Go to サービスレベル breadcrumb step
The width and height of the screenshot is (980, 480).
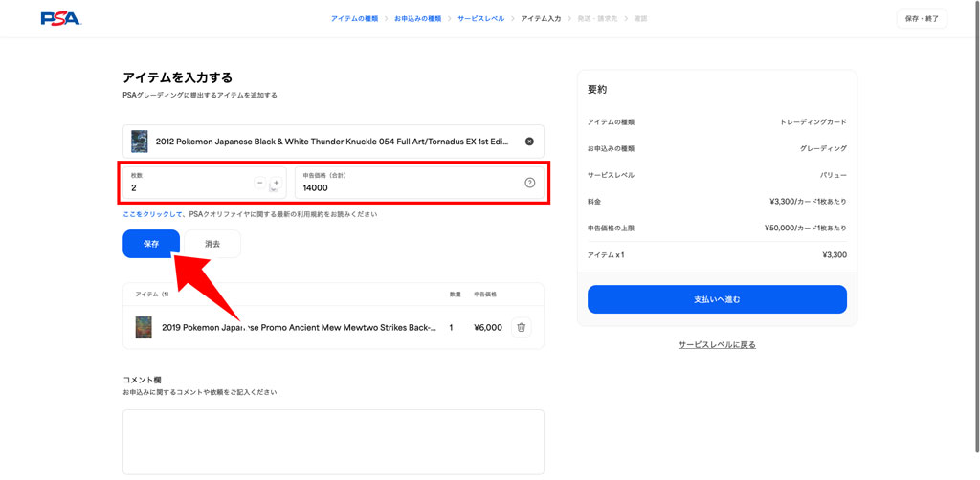point(480,19)
